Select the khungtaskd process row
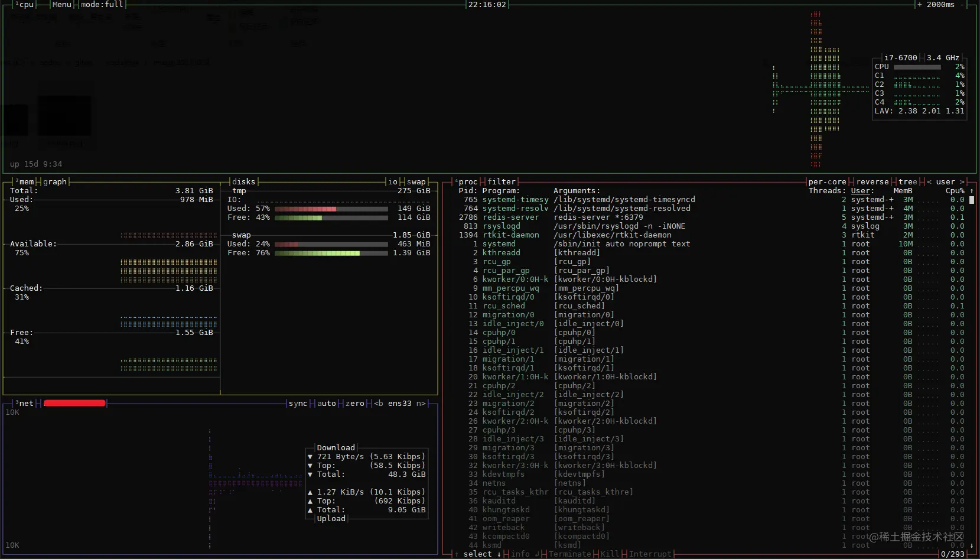The width and height of the screenshot is (980, 559). [711, 510]
